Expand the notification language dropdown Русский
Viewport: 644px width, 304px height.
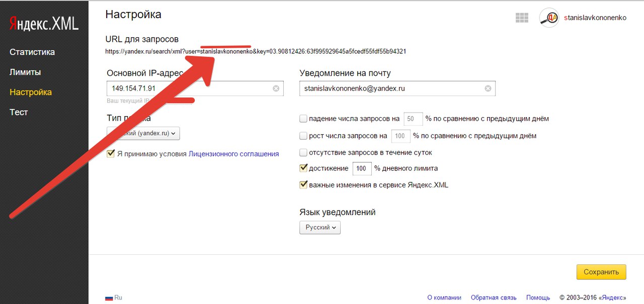[x=320, y=228]
